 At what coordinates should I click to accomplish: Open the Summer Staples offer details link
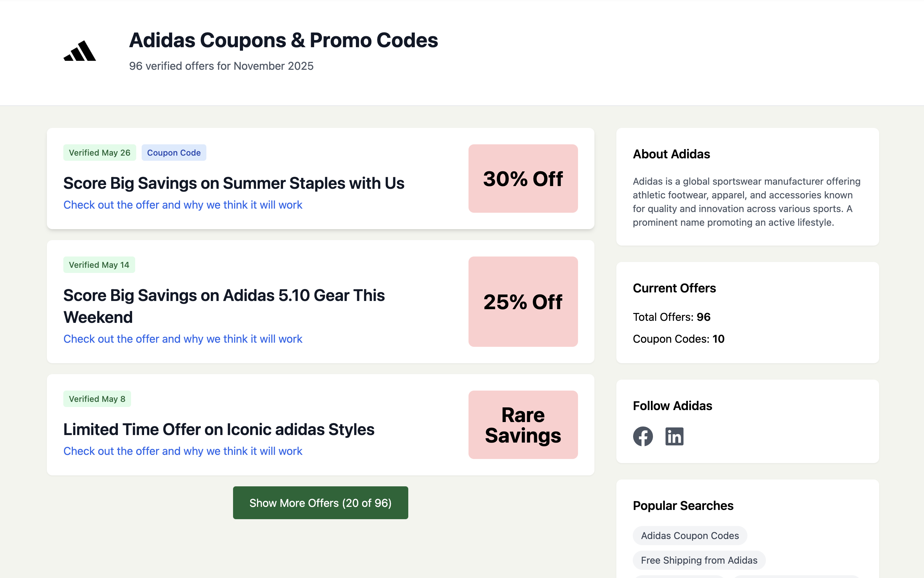pos(182,205)
